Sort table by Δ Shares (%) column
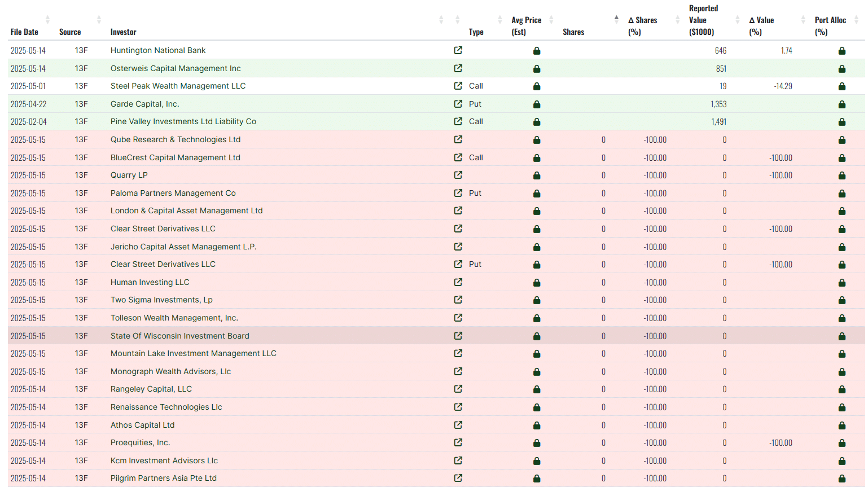Screen dimensions: 868x487 coord(678,20)
